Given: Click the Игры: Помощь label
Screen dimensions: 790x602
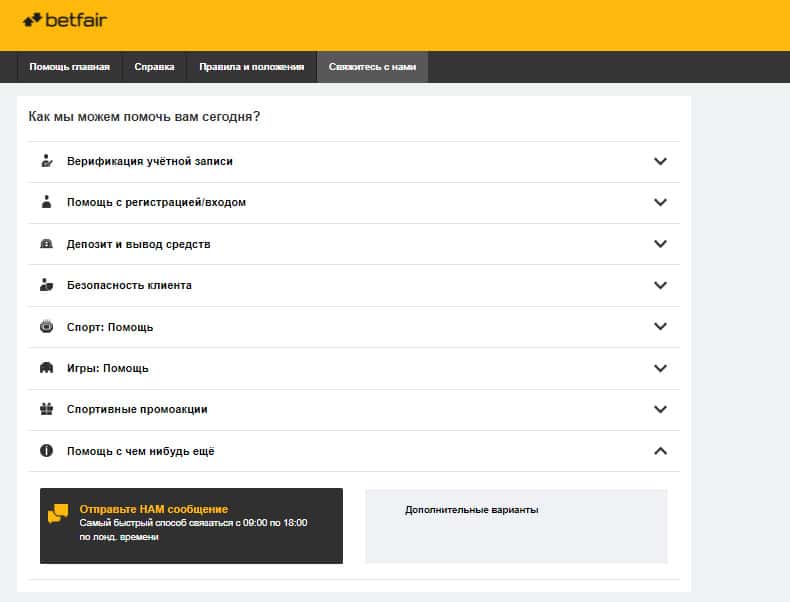Looking at the screenshot, I should (107, 368).
